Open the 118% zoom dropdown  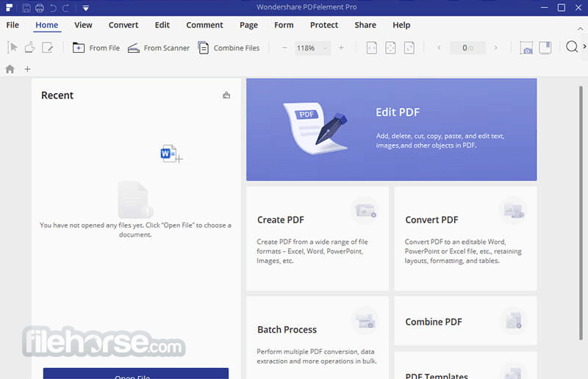[313, 48]
